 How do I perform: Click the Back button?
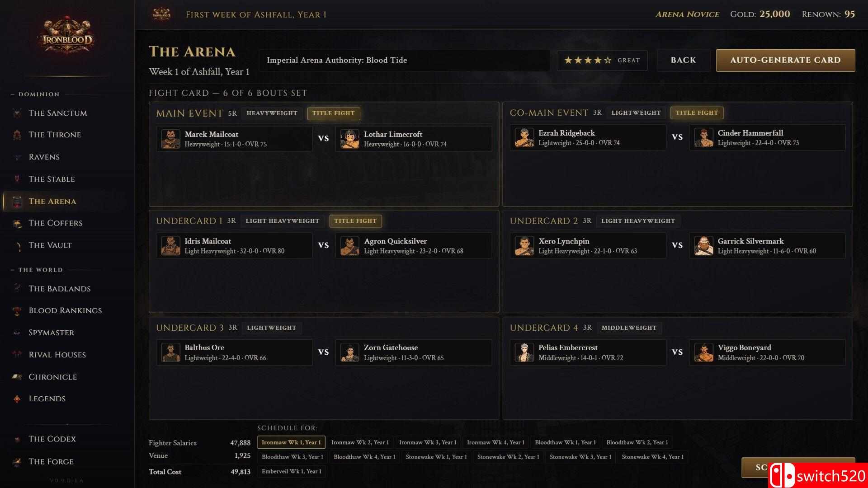coord(683,60)
